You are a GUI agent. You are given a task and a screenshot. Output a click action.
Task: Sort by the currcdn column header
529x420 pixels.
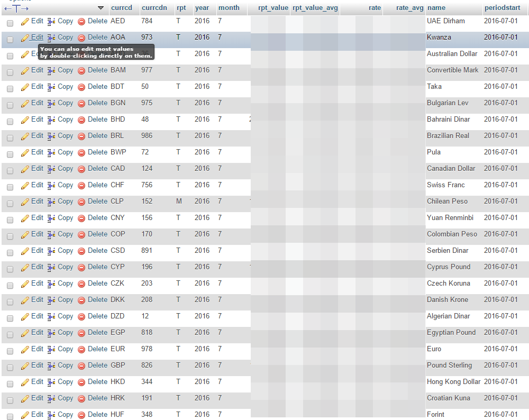point(154,8)
